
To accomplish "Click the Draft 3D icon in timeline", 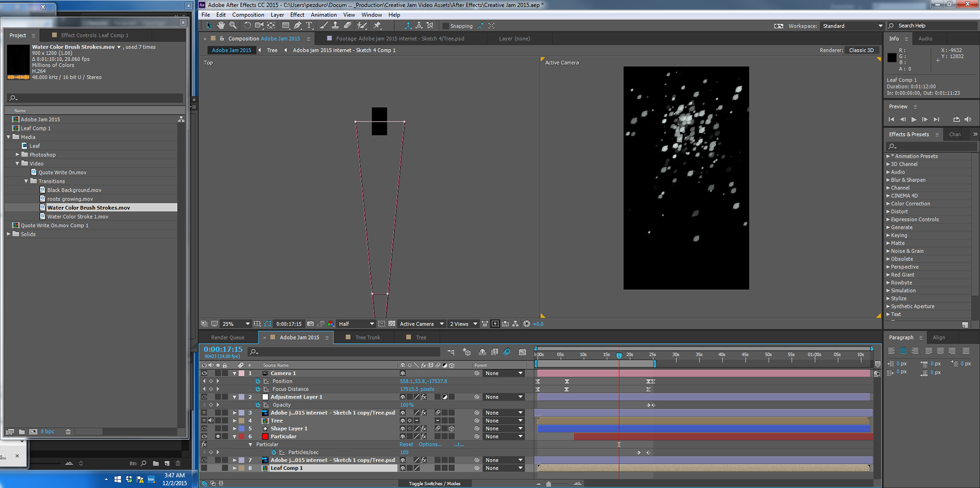I will [467, 352].
